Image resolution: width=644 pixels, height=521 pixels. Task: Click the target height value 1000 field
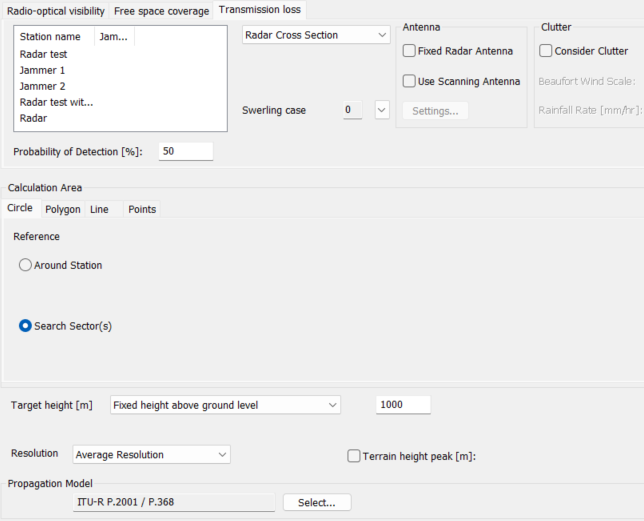(403, 405)
